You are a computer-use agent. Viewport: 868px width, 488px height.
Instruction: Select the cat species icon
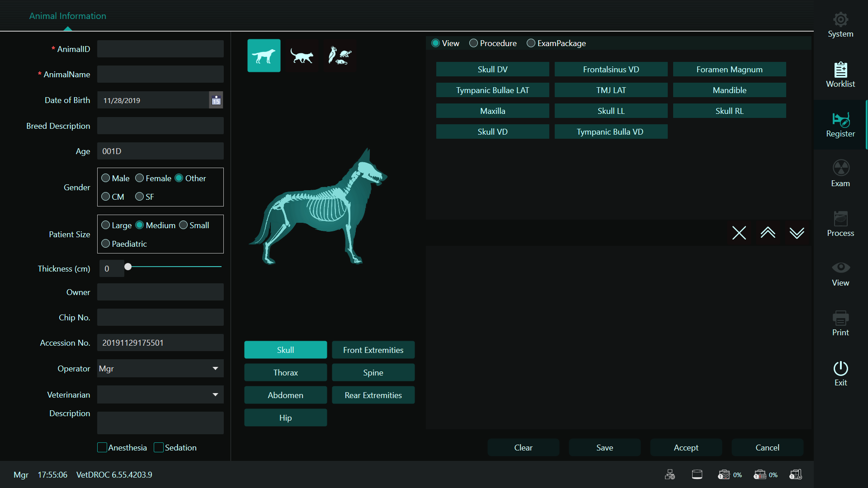pyautogui.click(x=302, y=56)
